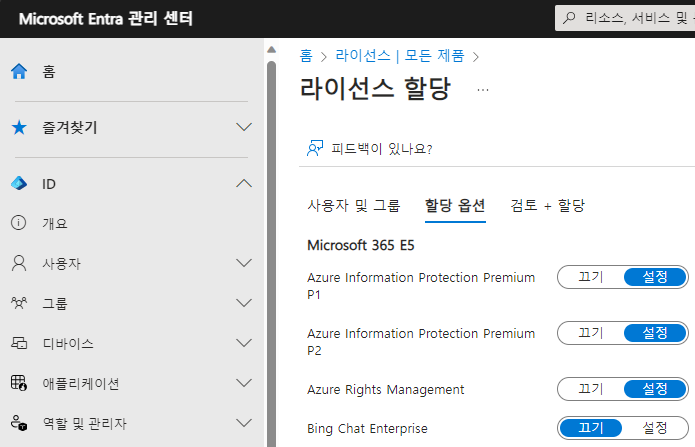This screenshot has height=447, width=695.
Task: Select the 할당 옵션 tab
Action: pos(455,205)
